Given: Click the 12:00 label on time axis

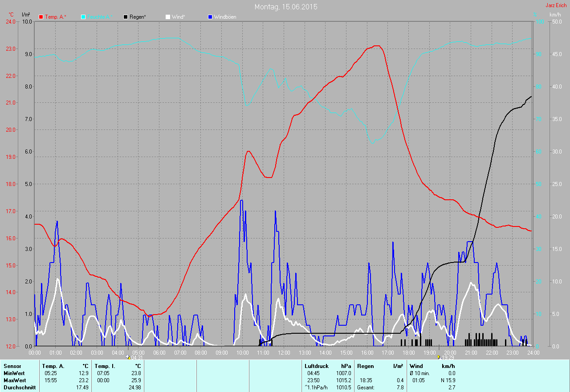Looking at the screenshot, I should point(284,352).
